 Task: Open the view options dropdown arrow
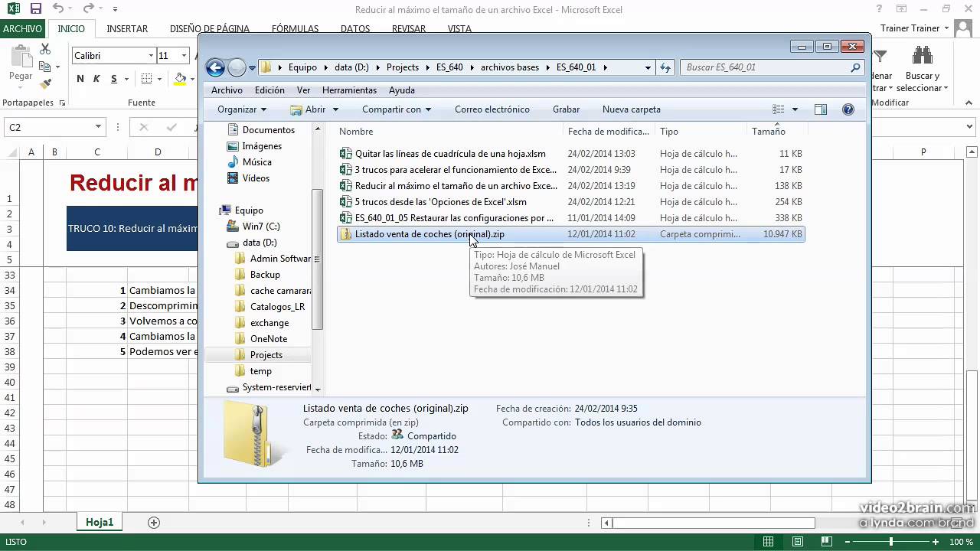pos(795,109)
